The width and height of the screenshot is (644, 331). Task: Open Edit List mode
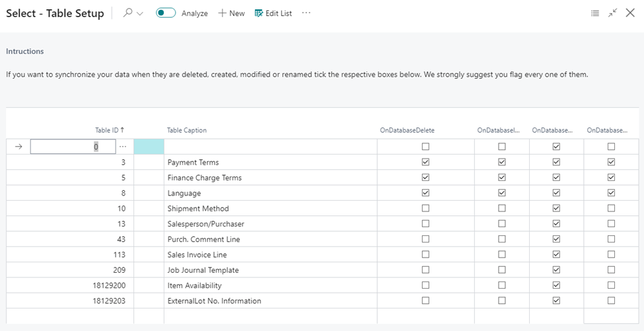click(273, 13)
